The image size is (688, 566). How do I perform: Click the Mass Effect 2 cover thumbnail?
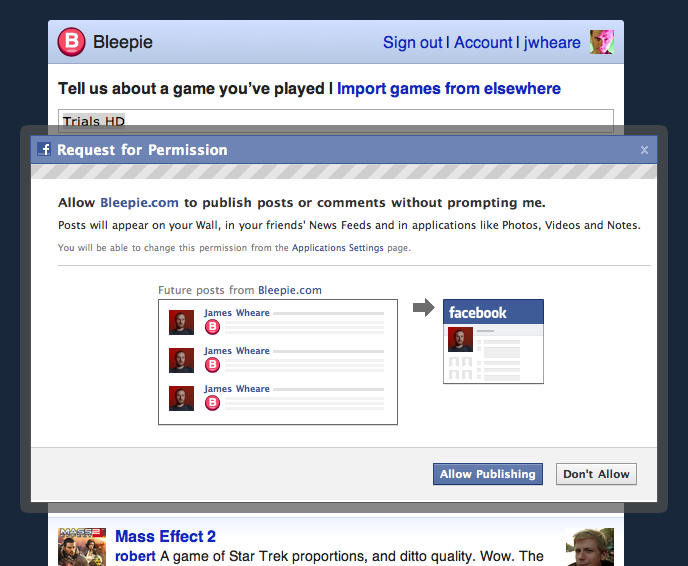point(82,547)
